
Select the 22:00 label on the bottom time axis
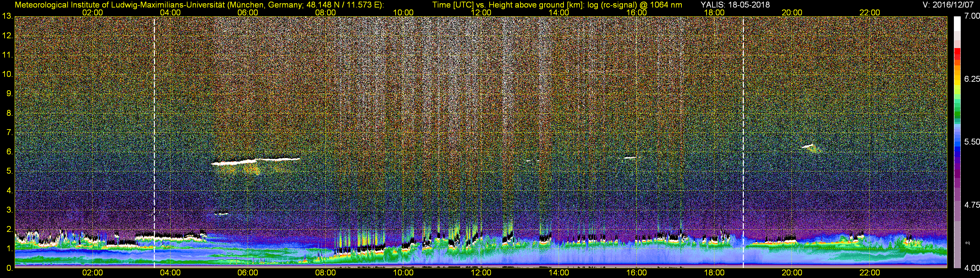(x=870, y=273)
